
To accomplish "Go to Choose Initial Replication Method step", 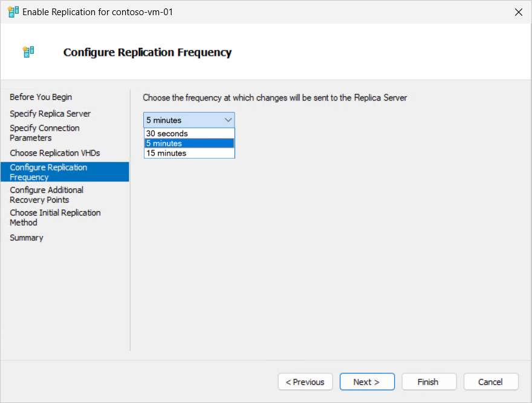I will (x=55, y=218).
